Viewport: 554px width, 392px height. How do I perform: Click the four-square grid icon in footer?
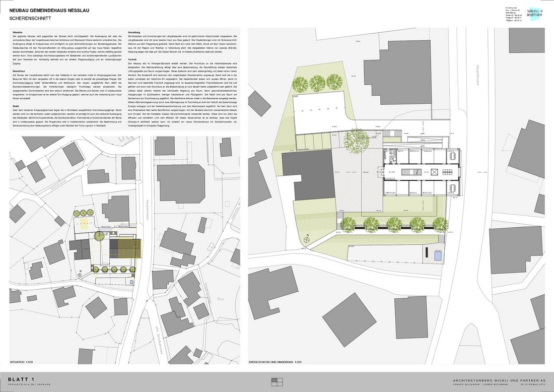pyautogui.click(x=276, y=380)
